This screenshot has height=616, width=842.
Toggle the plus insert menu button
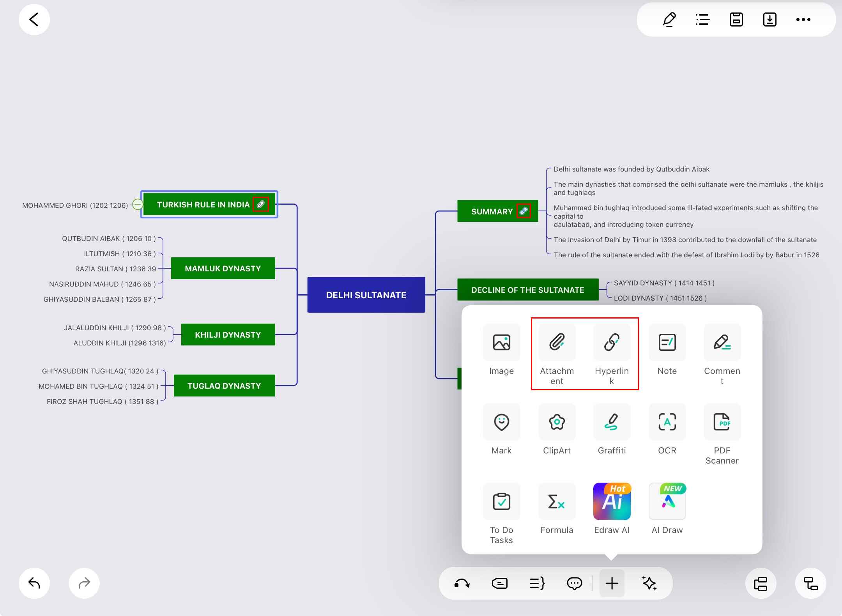(x=612, y=583)
